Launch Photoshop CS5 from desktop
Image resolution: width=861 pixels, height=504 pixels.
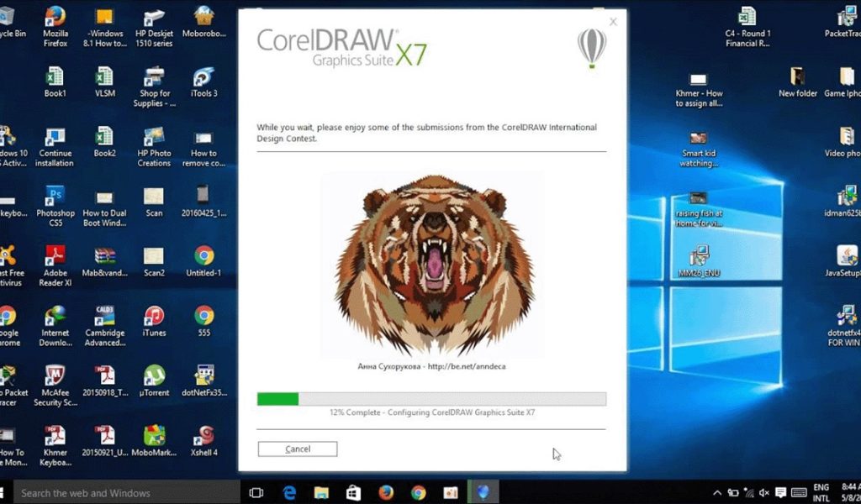(55, 206)
